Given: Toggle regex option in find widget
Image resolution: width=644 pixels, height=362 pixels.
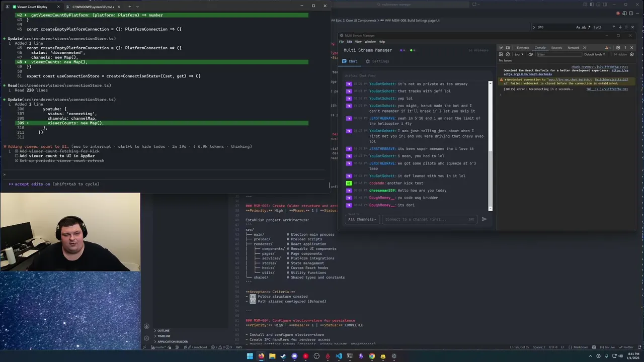Looking at the screenshot, I should click(589, 27).
